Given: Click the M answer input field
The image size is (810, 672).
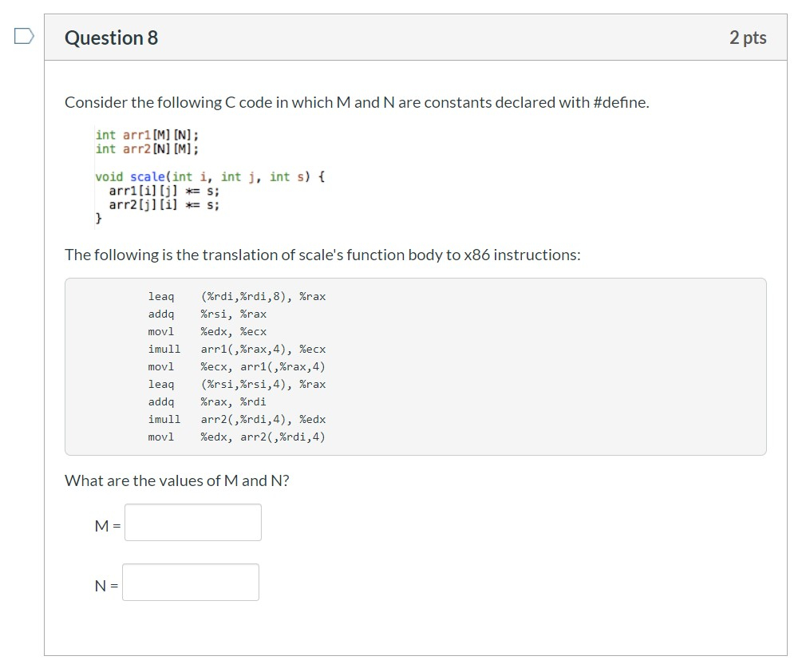Looking at the screenshot, I should (x=192, y=522).
